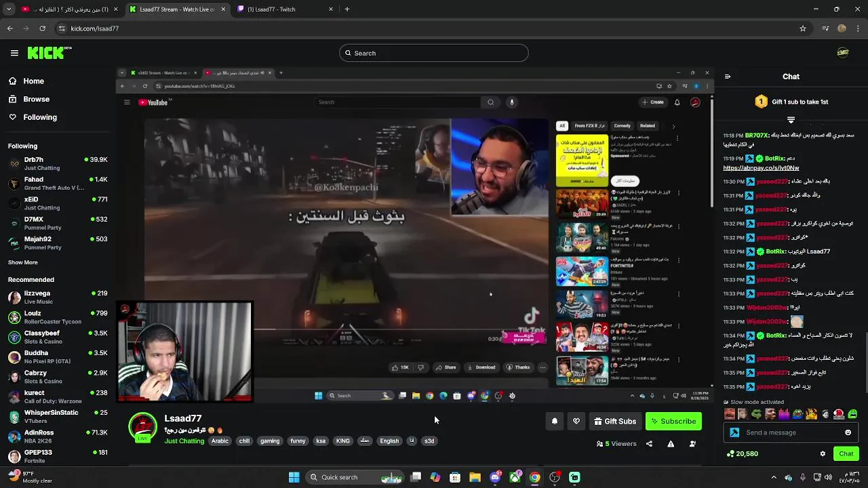The image size is (868, 488).
Task: Open Following in Kick sidebar
Action: click(33, 117)
